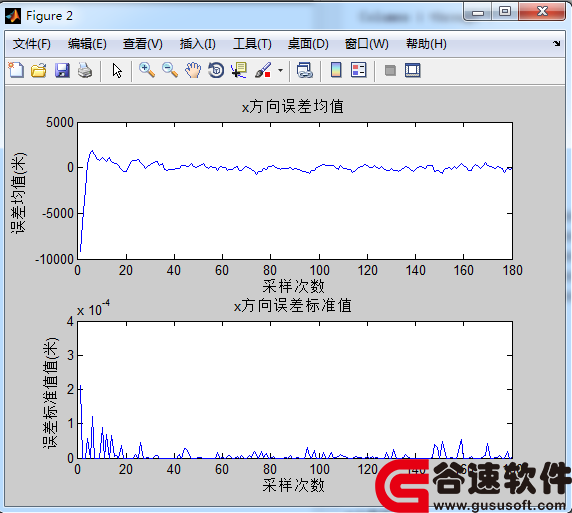Click the MATLAB logo in the title bar

coord(13,16)
